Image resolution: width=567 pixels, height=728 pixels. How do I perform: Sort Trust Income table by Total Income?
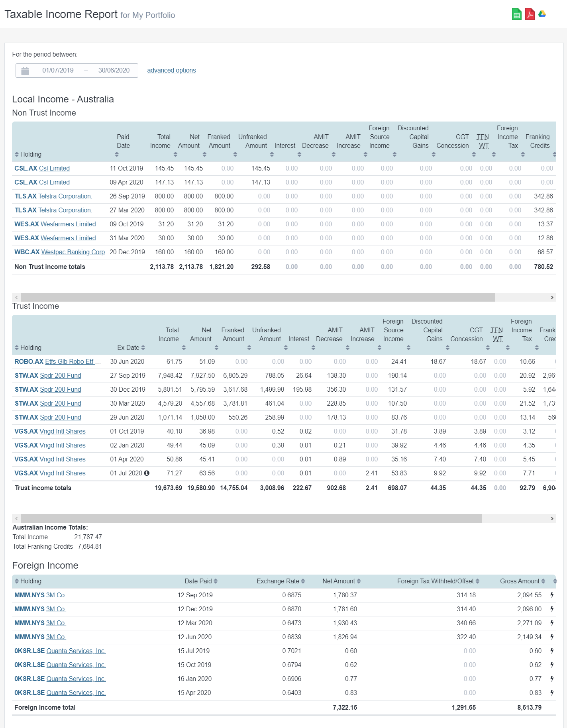pyautogui.click(x=184, y=348)
